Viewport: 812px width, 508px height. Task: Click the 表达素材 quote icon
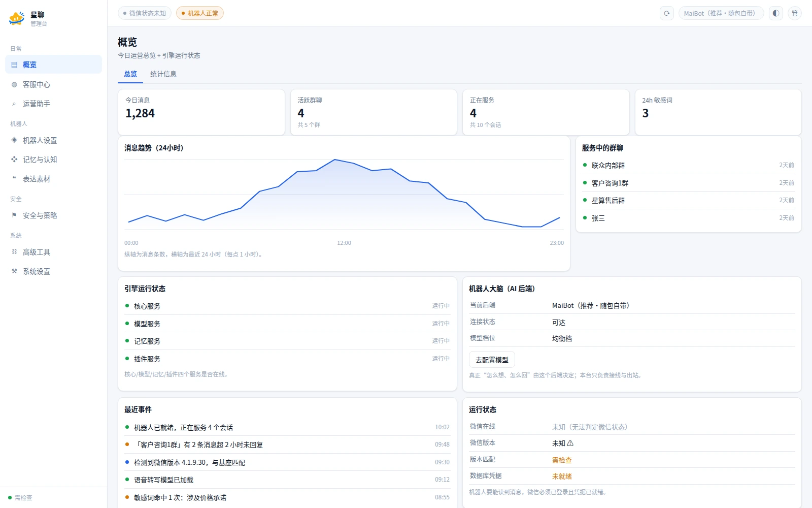14,179
